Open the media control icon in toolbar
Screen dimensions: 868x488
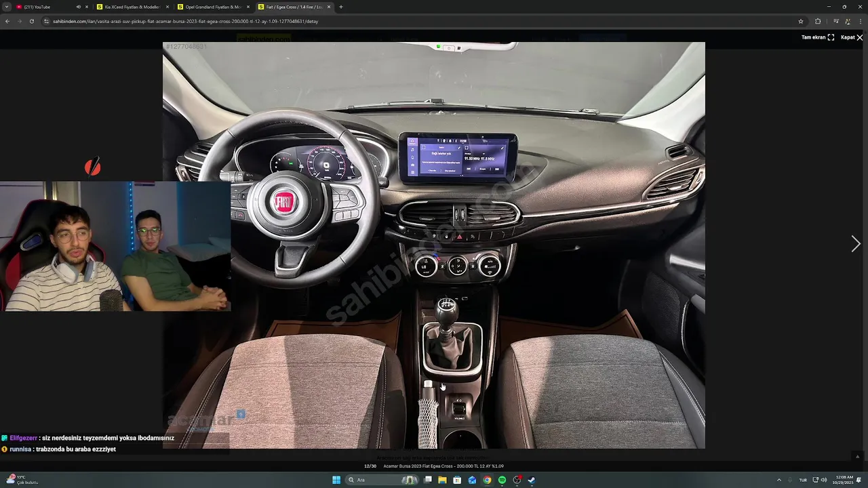836,21
